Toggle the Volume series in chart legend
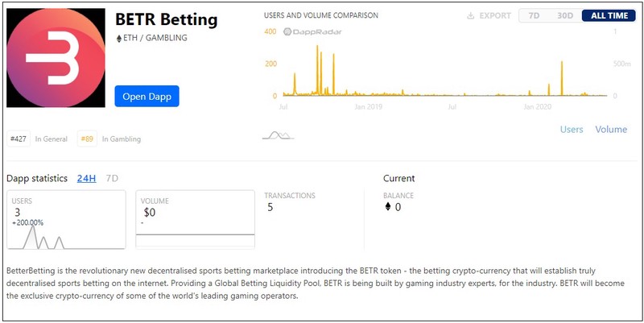644x323 pixels. click(611, 130)
